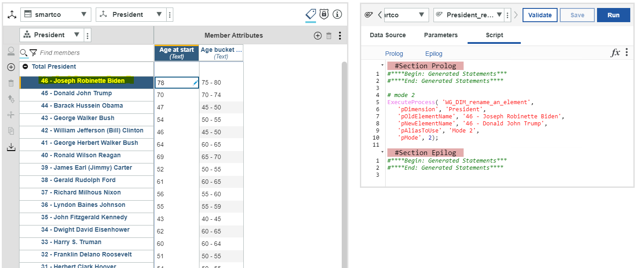Click the copy icon in the left sidebar
The image size is (644, 268).
click(x=11, y=131)
